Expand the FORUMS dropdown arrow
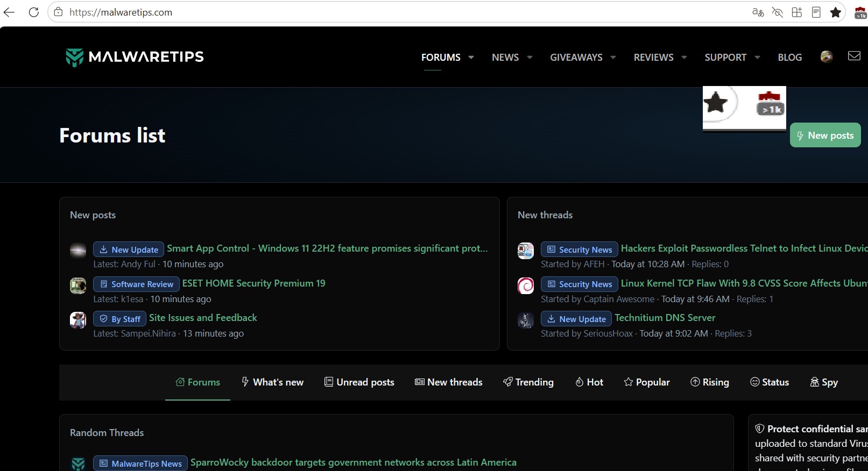Image resolution: width=868 pixels, height=471 pixels. coord(471,57)
